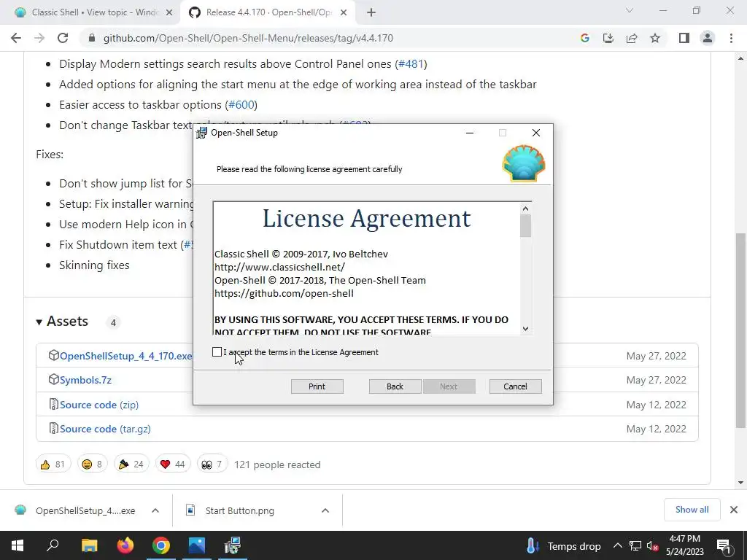Open the Temps drop weather widget
This screenshot has height=560, width=747.
point(564,546)
